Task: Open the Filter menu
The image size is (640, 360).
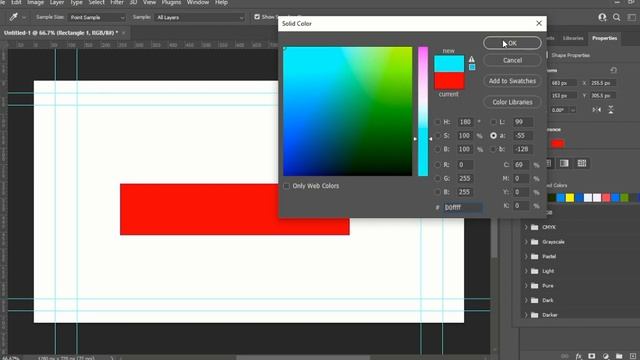Action: (x=117, y=2)
